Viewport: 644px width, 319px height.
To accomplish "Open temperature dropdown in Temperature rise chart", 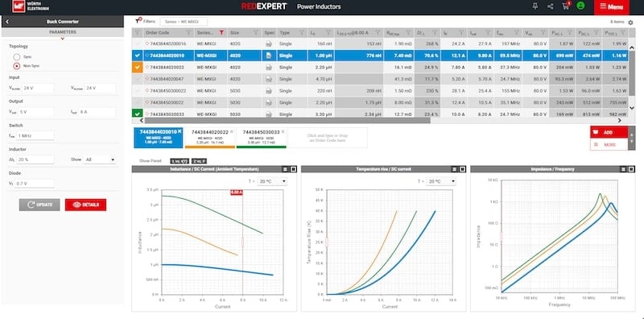I will coord(441,181).
